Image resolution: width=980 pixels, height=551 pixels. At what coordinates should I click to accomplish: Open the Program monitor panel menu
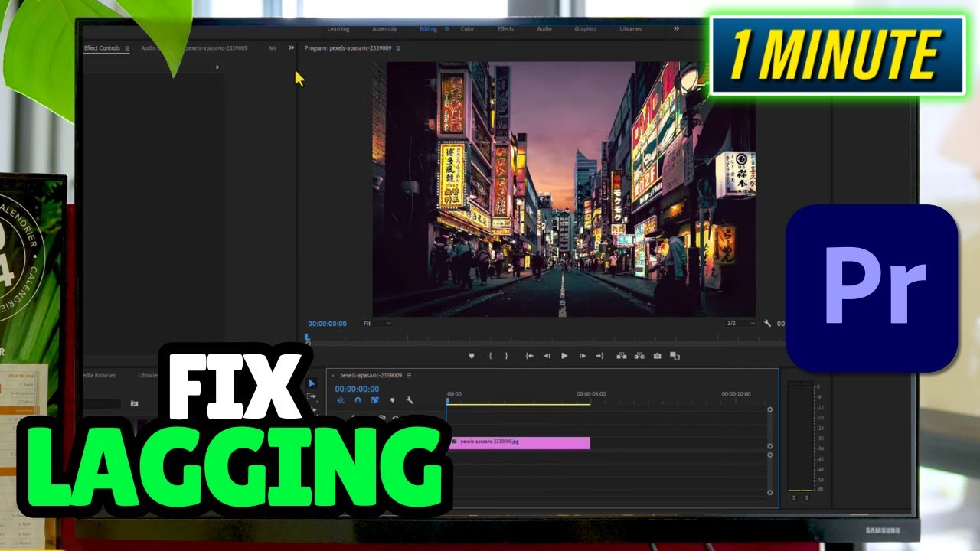click(398, 48)
